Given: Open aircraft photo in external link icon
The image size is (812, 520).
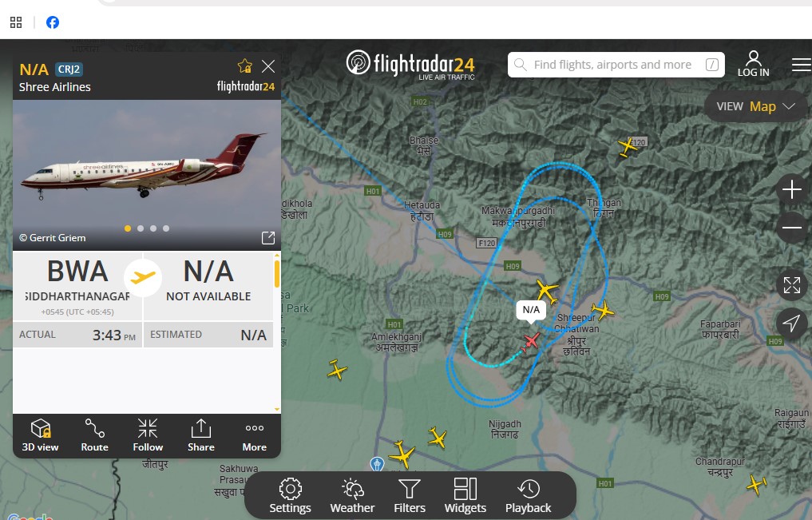Looking at the screenshot, I should [x=268, y=238].
